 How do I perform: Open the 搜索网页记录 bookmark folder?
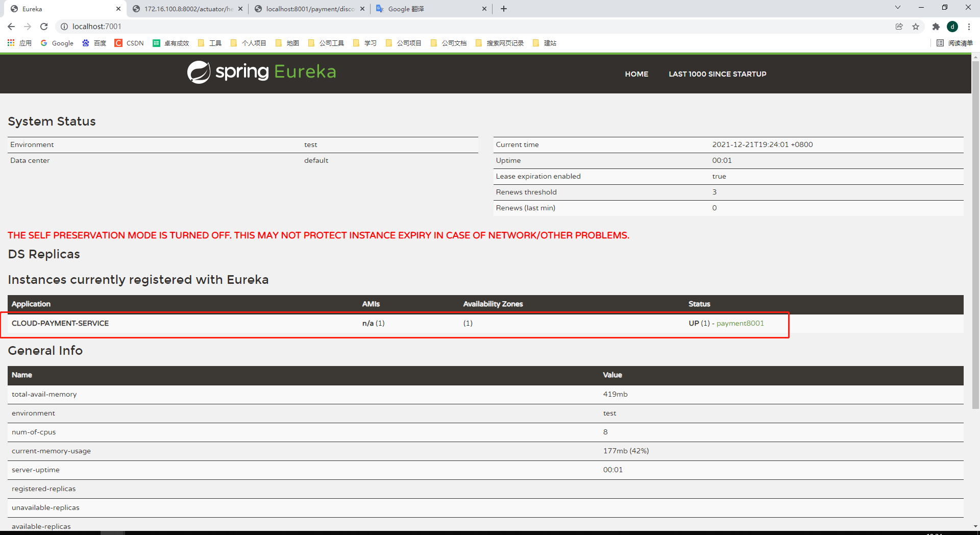(x=500, y=43)
